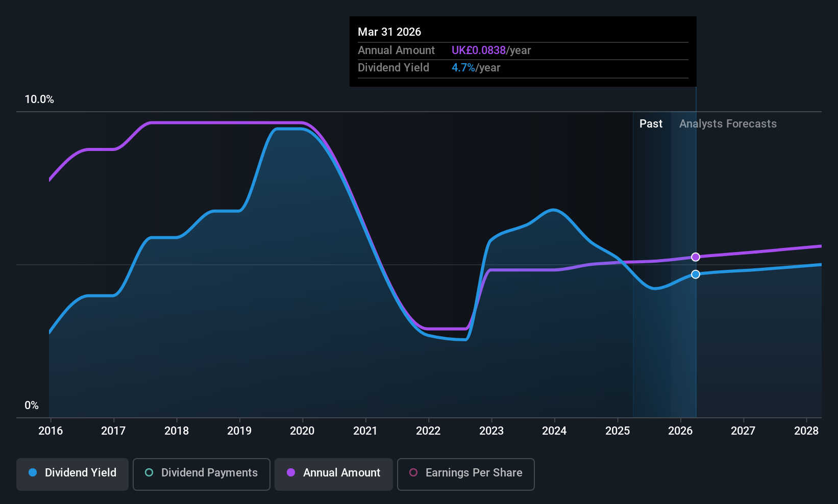Click the 10.0% y-axis label
The image size is (838, 504).
click(39, 99)
